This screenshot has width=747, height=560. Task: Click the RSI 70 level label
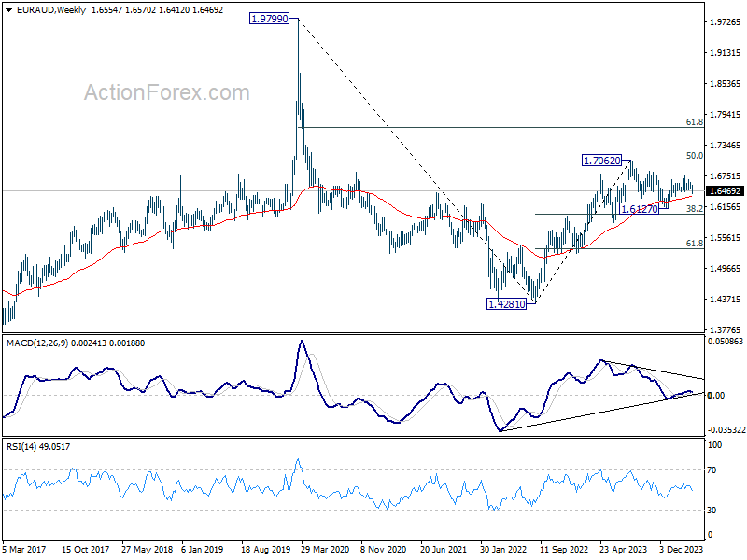712,470
